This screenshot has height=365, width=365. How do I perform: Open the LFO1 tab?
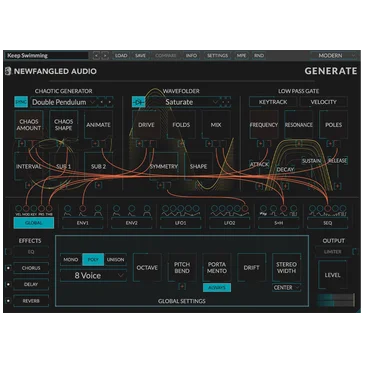click(x=180, y=223)
